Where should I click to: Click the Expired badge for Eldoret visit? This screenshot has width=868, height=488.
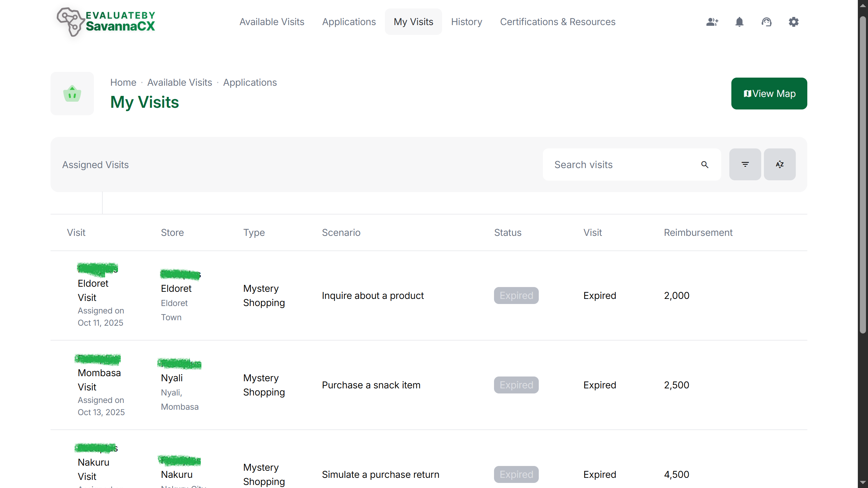(516, 296)
